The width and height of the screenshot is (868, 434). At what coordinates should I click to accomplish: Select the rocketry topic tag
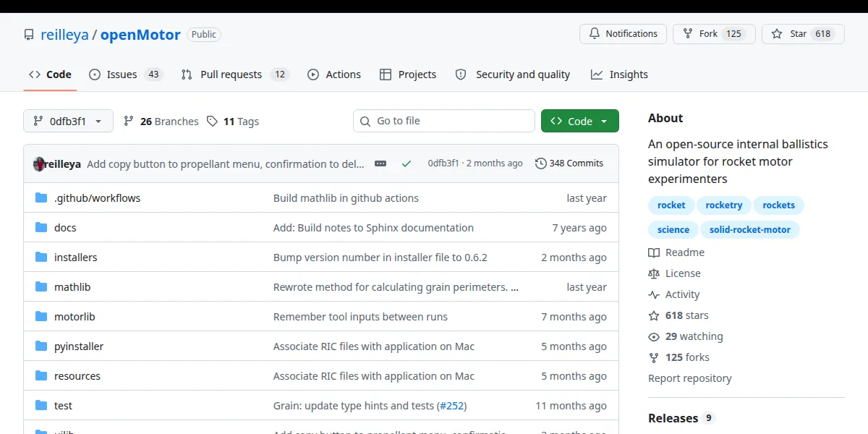(x=724, y=205)
